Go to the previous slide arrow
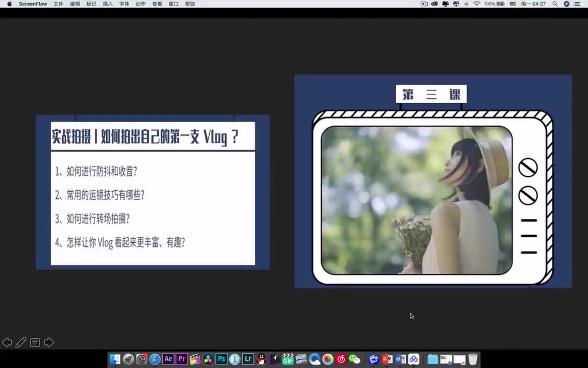This screenshot has width=588, height=368. [x=7, y=342]
